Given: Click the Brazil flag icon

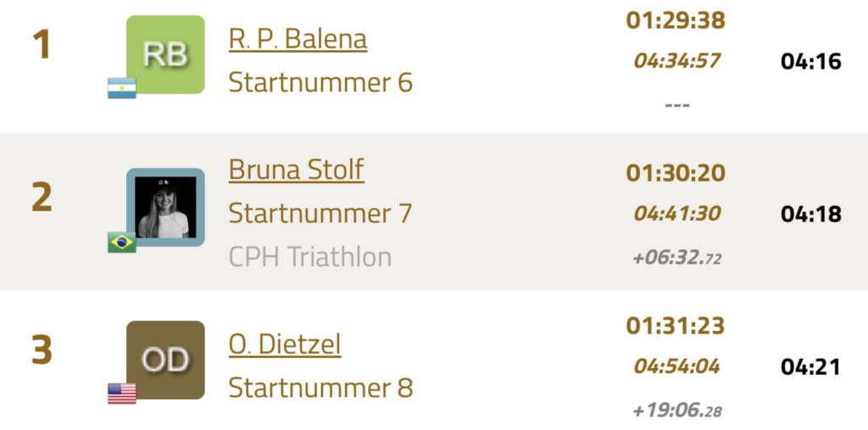Looking at the screenshot, I should coord(122,243).
